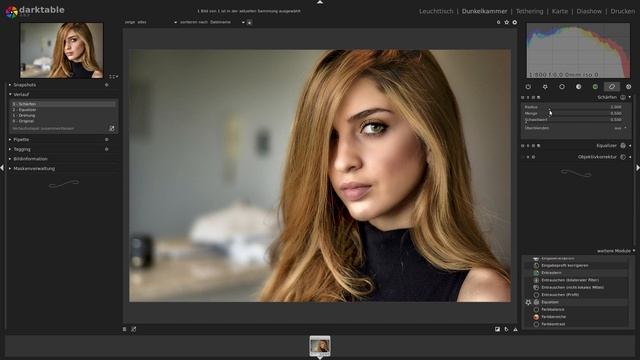Screen dimensions: 640x360
Task: Collapse the right side panel arrow
Action: pyautogui.click(x=638, y=168)
